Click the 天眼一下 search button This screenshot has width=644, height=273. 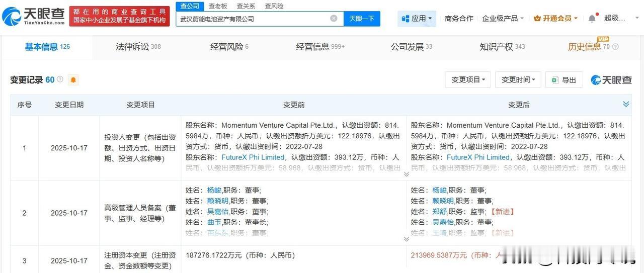point(362,19)
